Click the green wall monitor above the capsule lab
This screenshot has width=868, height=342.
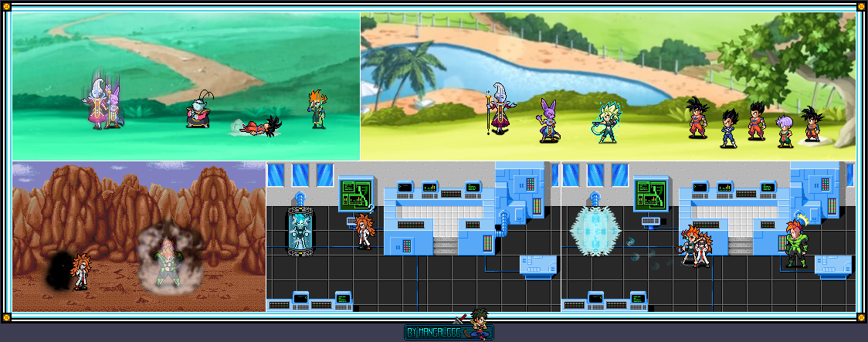point(357,194)
